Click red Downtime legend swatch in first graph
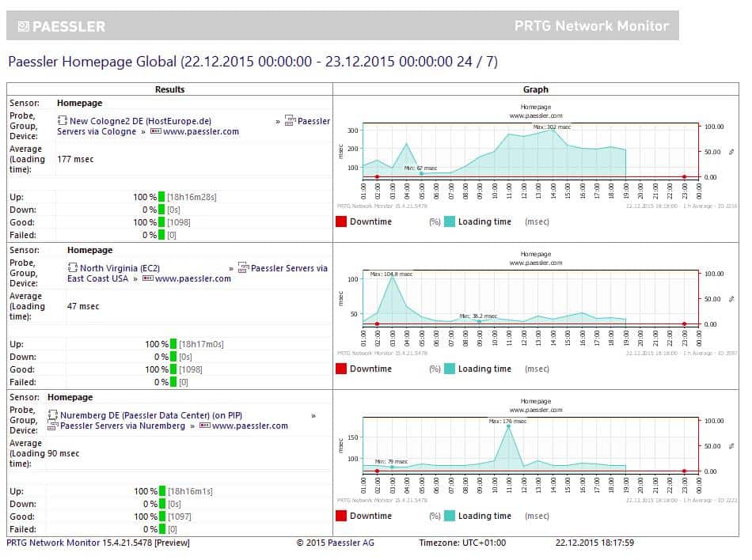The height and width of the screenshot is (560, 752). (341, 221)
